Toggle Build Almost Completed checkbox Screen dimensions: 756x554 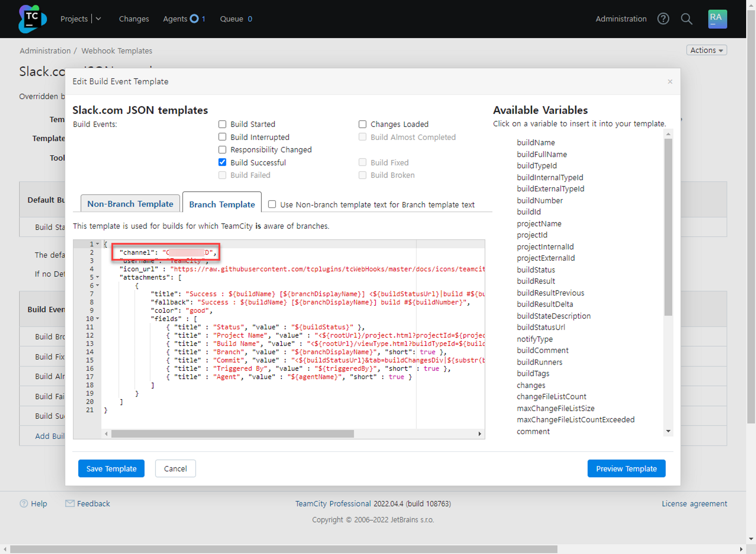coord(362,137)
